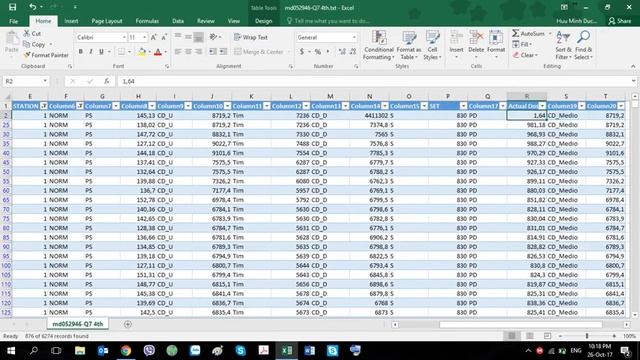Open the Name Box dropdown showing R2
The image size is (640, 360).
pos(45,81)
